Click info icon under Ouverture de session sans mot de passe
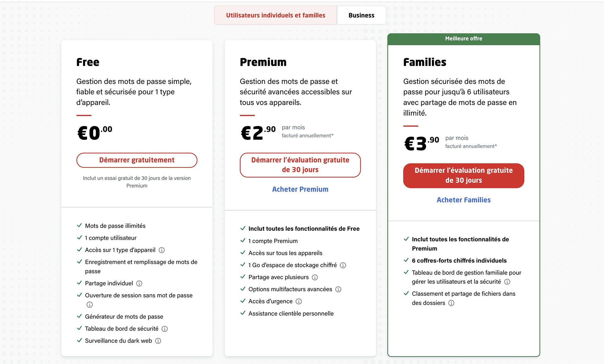 [x=90, y=305]
